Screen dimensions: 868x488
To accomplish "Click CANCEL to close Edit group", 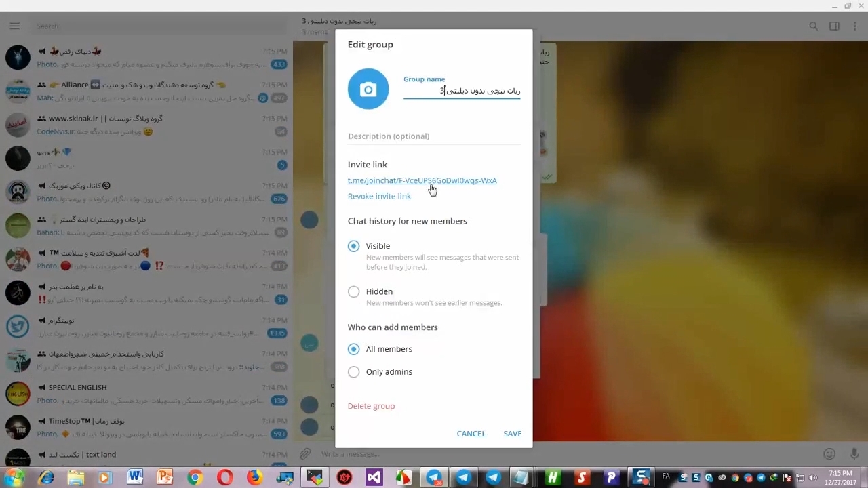I will [471, 434].
